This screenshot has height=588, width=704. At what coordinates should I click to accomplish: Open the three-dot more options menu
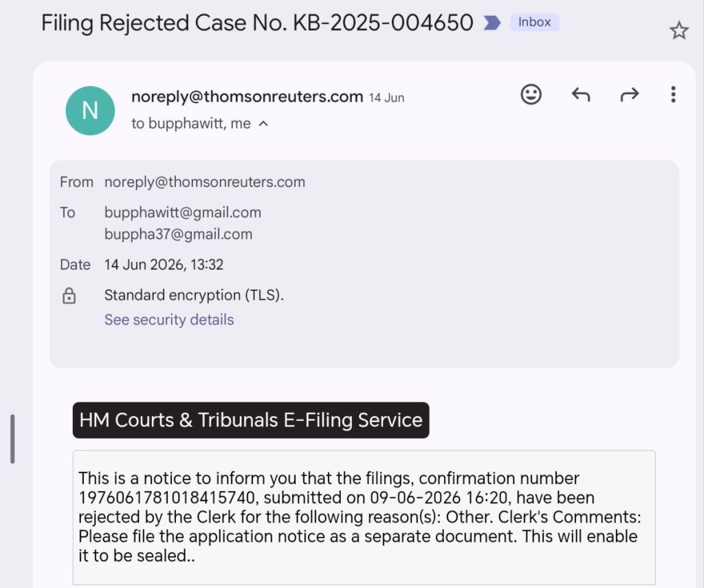click(x=672, y=95)
